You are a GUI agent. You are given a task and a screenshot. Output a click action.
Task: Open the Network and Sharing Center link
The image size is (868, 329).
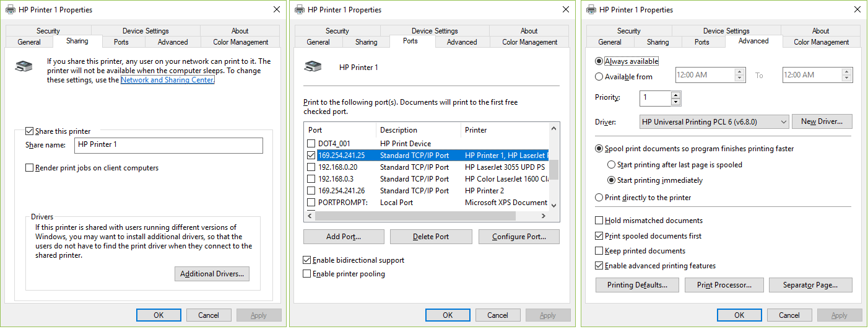[167, 80]
